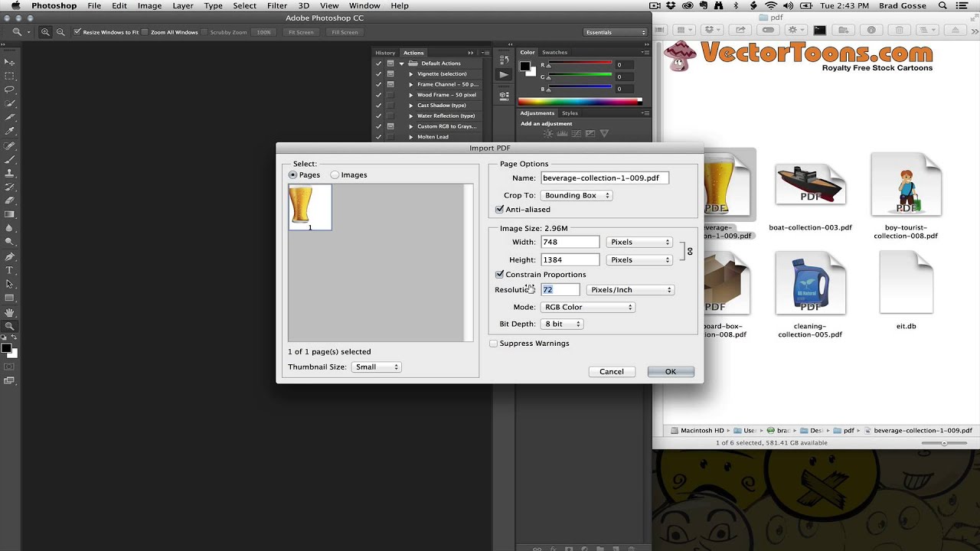Toggle Resize Windows to Fit checkbox
Screen dimensions: 980x551
pyautogui.click(x=77, y=32)
